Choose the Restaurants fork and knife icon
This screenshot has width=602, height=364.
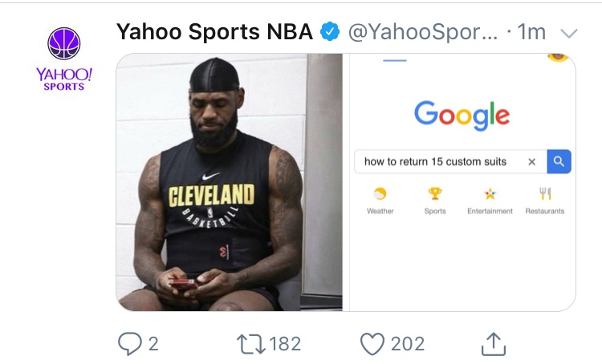coord(545,194)
